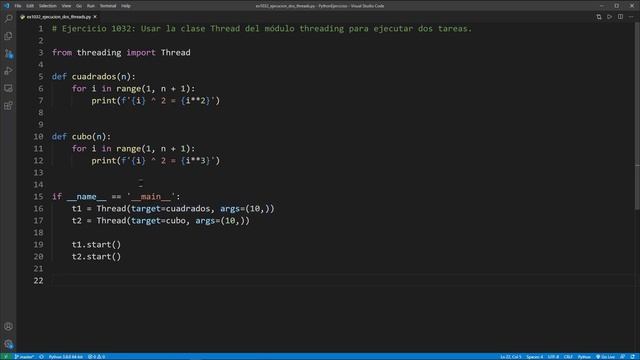Click 'target=cubo' on line 17
This screenshot has width=640, height=360.
(158, 220)
